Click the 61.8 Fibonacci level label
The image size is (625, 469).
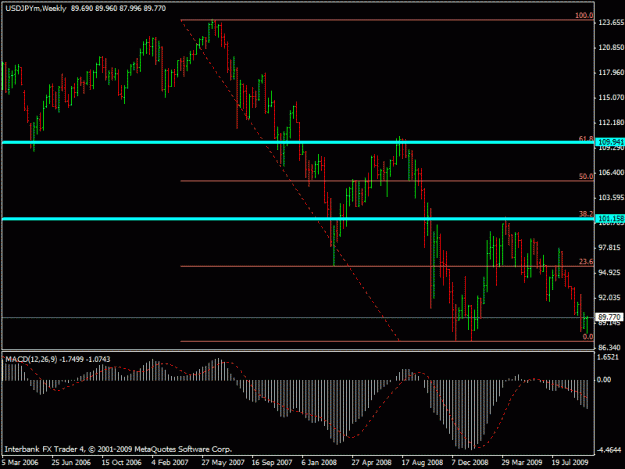tap(586, 139)
